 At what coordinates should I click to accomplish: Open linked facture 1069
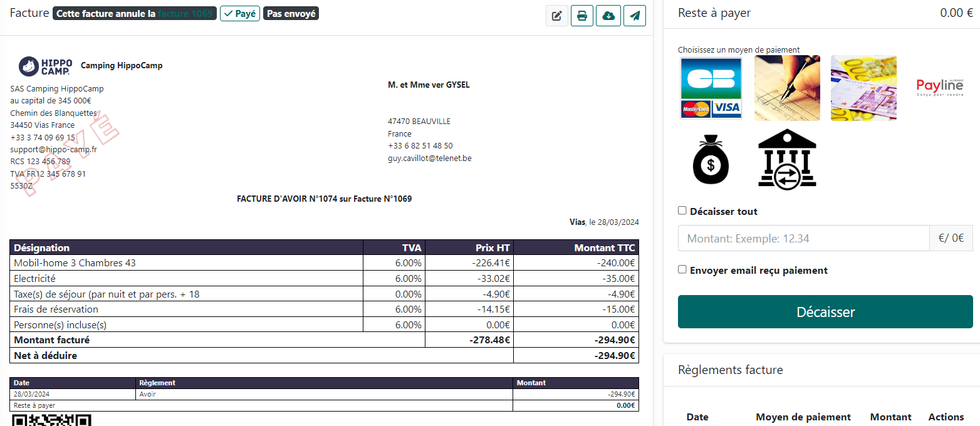click(x=186, y=14)
